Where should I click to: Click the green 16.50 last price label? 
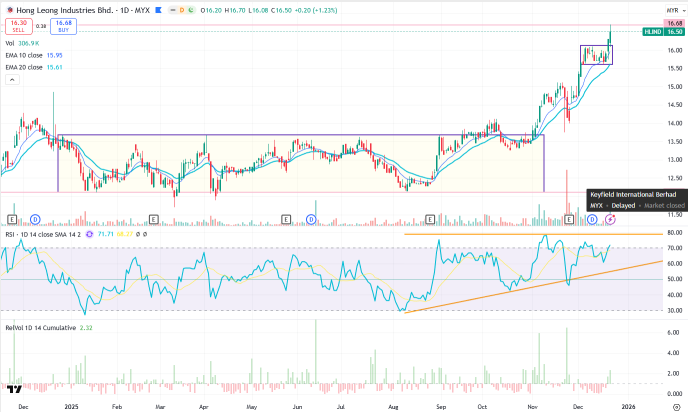tap(674, 32)
